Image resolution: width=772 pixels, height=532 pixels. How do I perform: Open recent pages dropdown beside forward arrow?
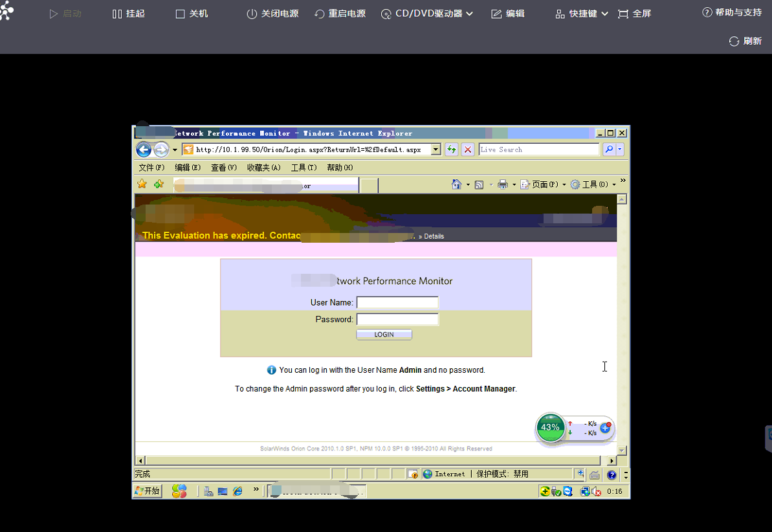[175, 150]
